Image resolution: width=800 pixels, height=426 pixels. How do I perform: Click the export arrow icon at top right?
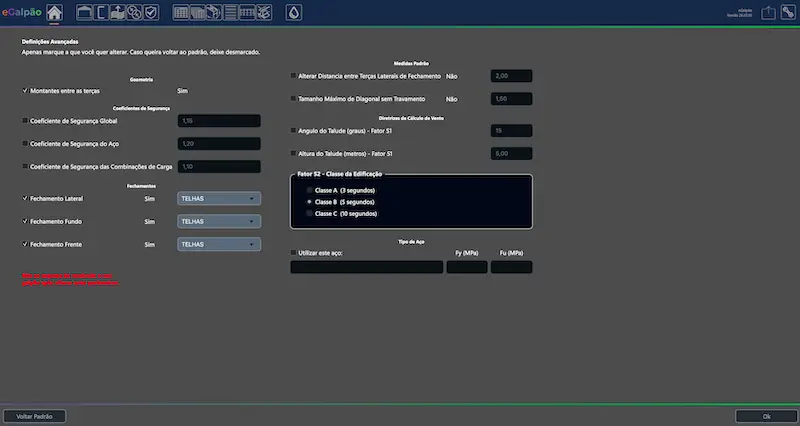768,13
